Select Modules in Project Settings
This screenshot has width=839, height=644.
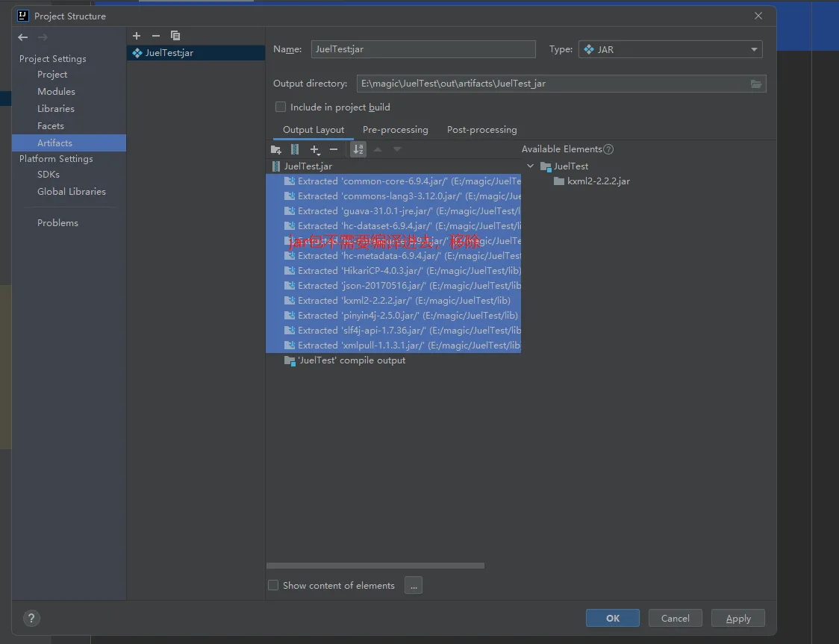pyautogui.click(x=56, y=91)
